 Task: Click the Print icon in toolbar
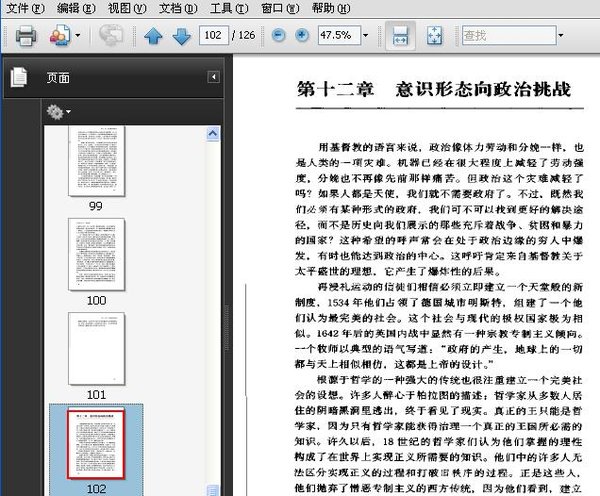pyautogui.click(x=25, y=37)
